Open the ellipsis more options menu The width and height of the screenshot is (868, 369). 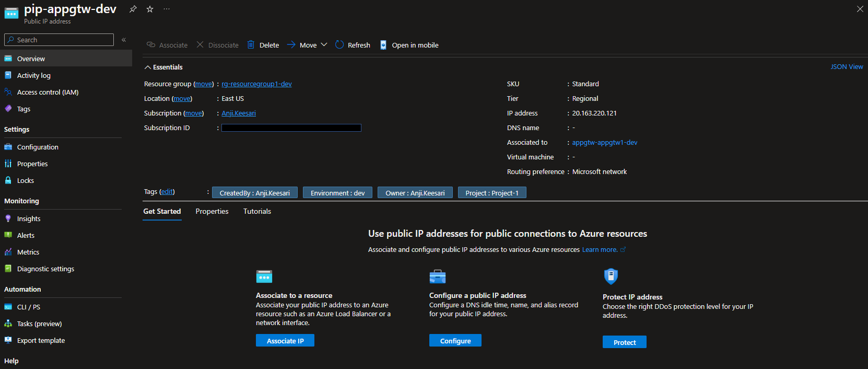pos(167,9)
